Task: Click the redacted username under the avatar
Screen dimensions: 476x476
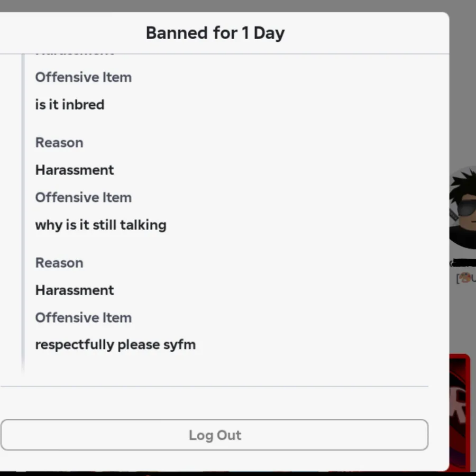Action: point(464,263)
